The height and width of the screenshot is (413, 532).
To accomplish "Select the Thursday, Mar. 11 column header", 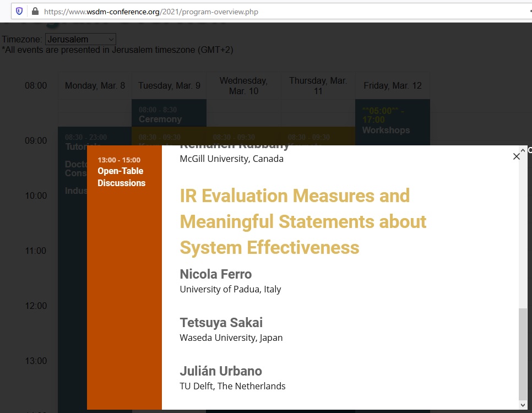I will 318,85.
